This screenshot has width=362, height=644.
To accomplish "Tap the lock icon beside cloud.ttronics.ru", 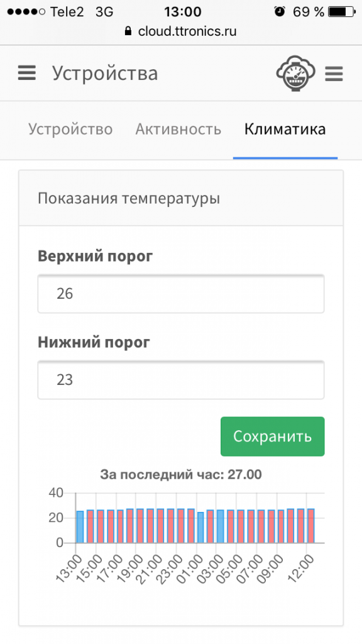I will point(128,31).
